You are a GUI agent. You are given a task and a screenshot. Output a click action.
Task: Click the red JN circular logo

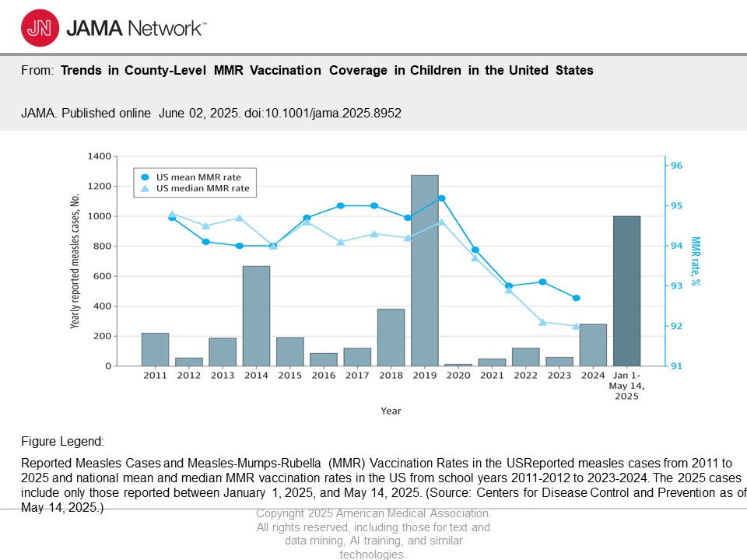tap(40, 28)
